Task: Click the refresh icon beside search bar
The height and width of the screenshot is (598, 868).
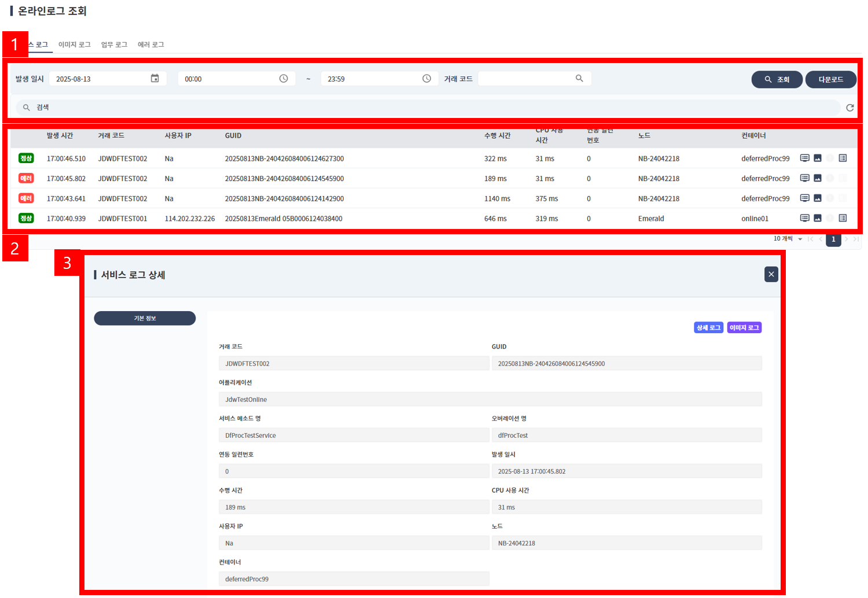Action: (850, 108)
